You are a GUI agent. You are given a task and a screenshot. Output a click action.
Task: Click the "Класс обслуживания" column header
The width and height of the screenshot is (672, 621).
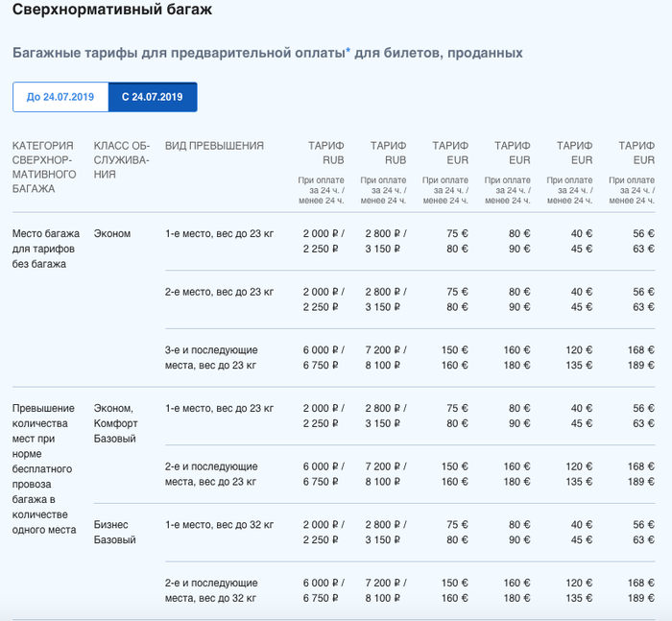click(x=122, y=160)
